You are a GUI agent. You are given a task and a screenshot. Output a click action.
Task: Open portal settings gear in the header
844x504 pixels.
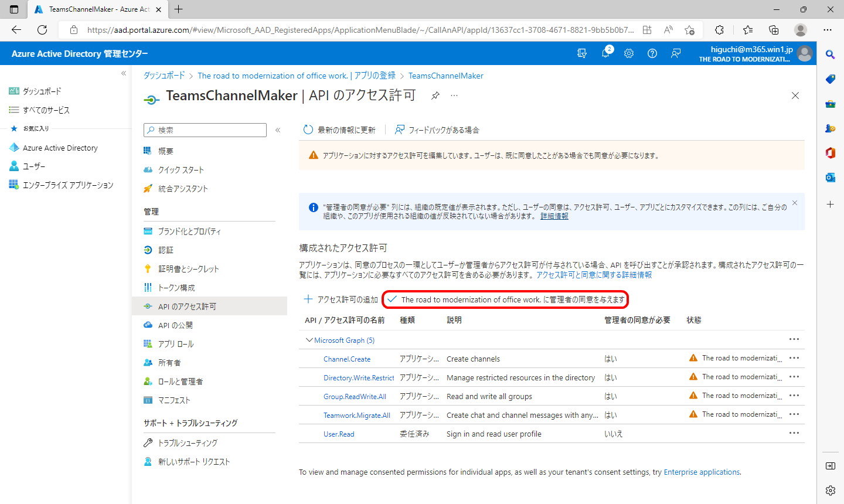629,53
